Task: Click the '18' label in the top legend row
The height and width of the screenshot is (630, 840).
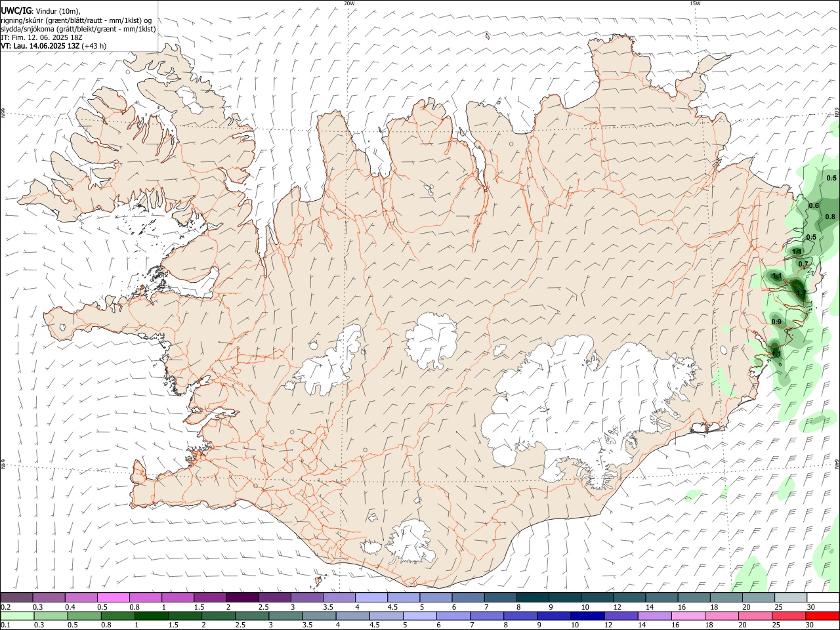Action: pyautogui.click(x=713, y=607)
